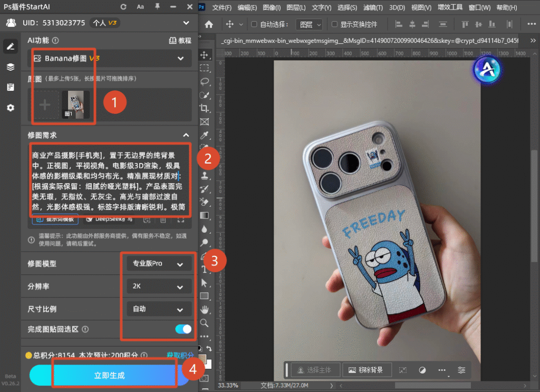Select the Blur droplet tool
Screen dimensions: 540x392
tap(204, 229)
